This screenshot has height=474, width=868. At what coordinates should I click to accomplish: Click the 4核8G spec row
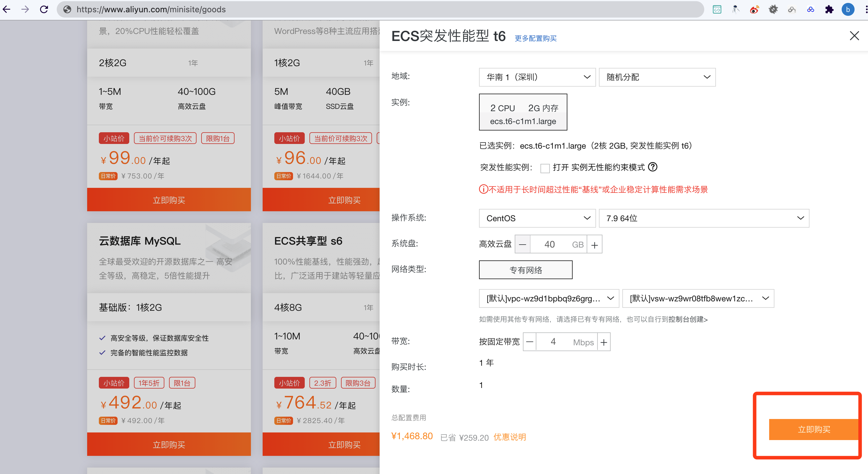(x=321, y=307)
